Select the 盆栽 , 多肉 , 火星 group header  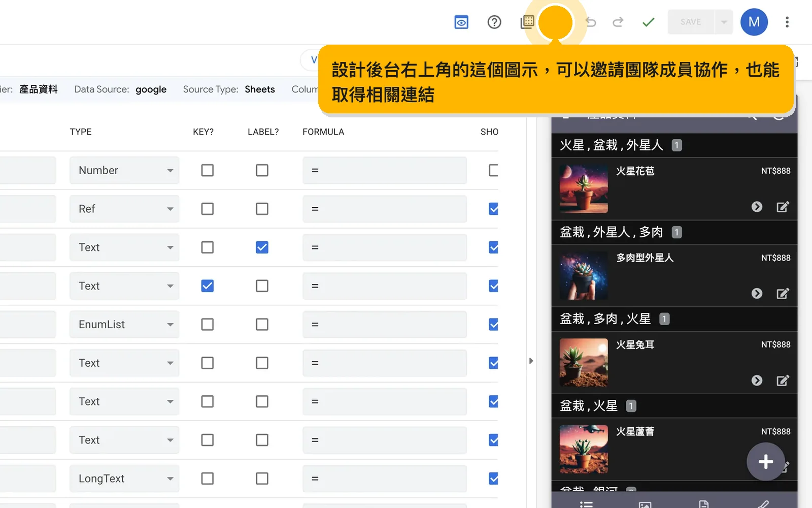click(674, 319)
